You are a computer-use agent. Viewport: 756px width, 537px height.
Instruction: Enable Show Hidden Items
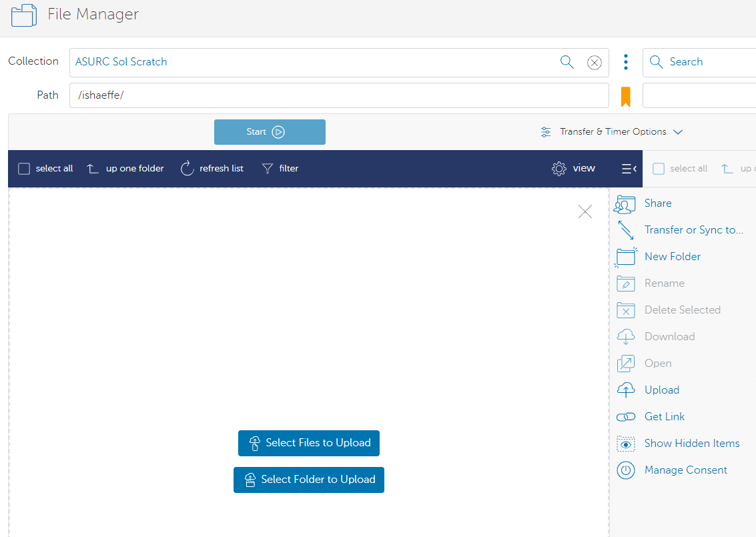point(625,443)
